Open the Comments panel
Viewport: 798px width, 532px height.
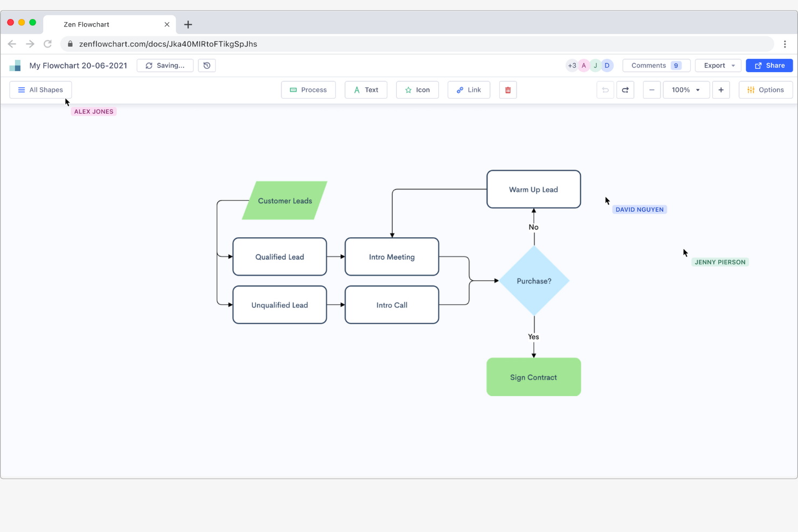click(x=656, y=65)
